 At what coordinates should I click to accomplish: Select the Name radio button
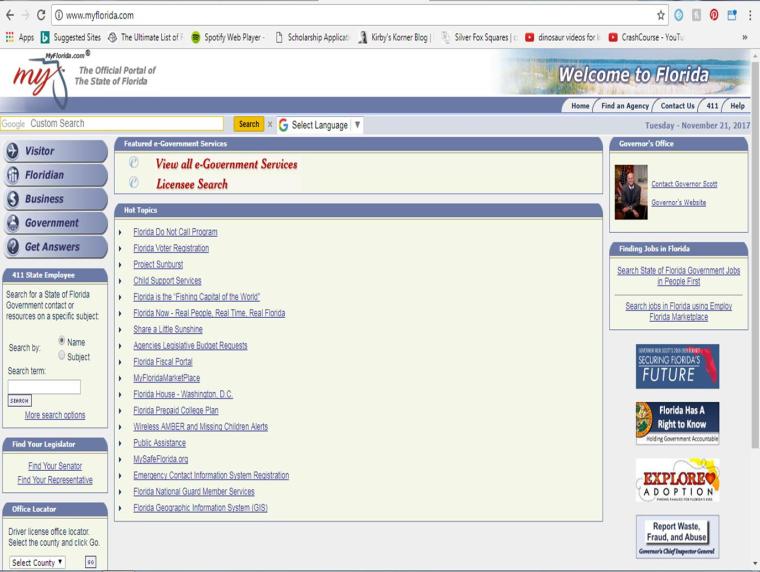62,342
